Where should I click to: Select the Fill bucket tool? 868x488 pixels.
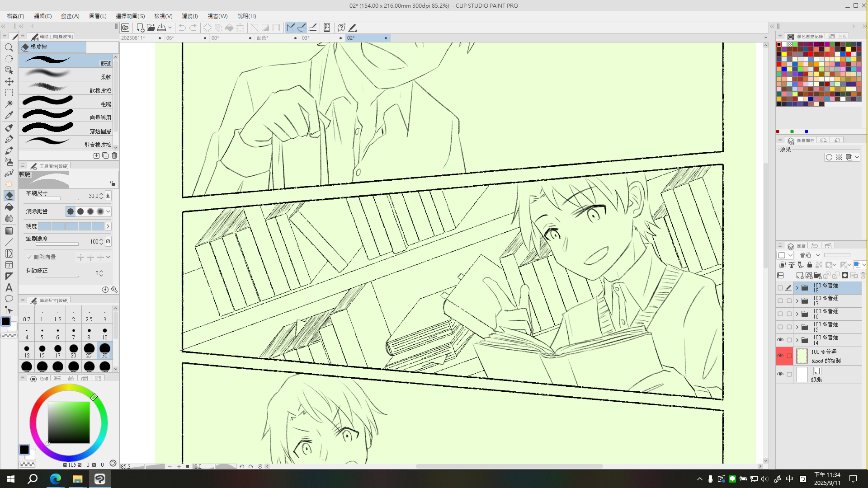pyautogui.click(x=9, y=207)
